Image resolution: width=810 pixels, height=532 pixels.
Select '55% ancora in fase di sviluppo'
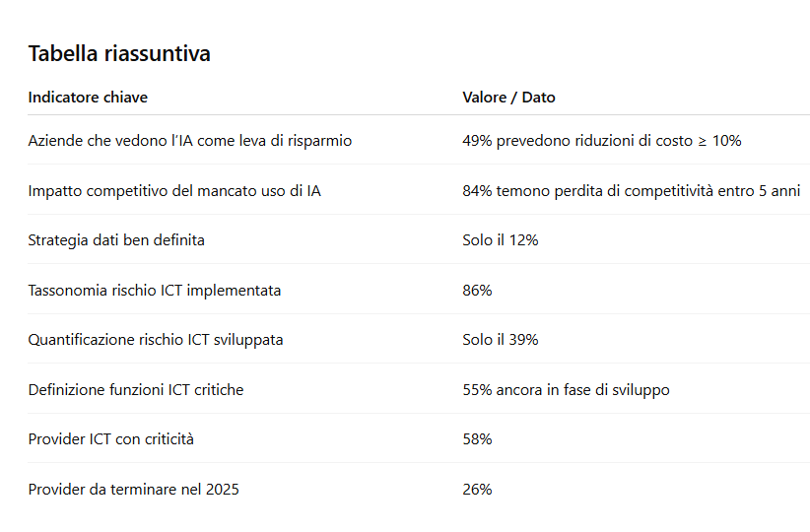pyautogui.click(x=566, y=390)
